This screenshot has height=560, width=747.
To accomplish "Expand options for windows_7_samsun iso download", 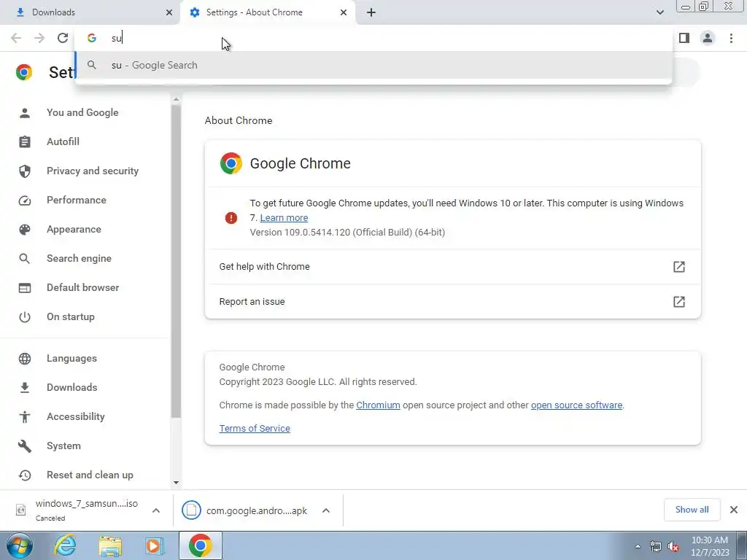I will coord(156,510).
